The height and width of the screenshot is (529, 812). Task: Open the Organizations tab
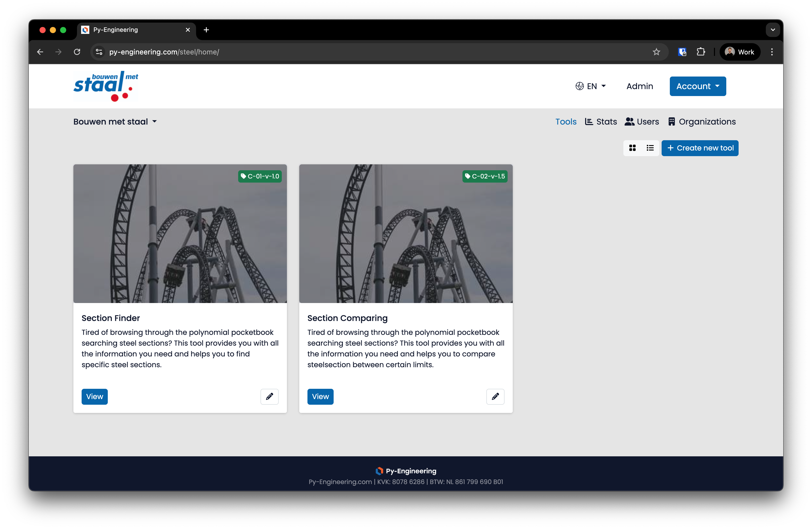pyautogui.click(x=702, y=121)
